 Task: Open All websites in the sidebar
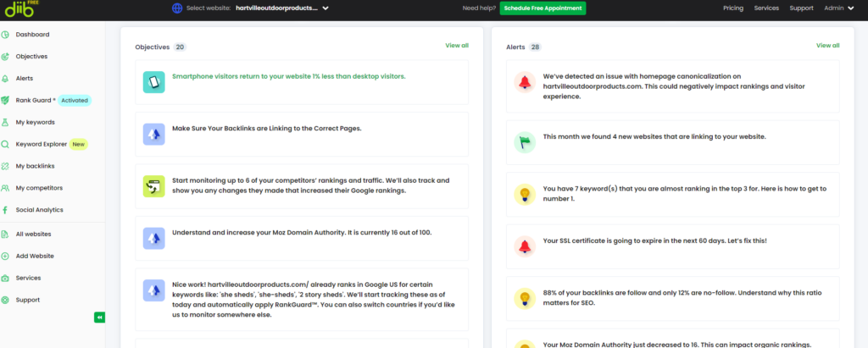[x=33, y=234]
